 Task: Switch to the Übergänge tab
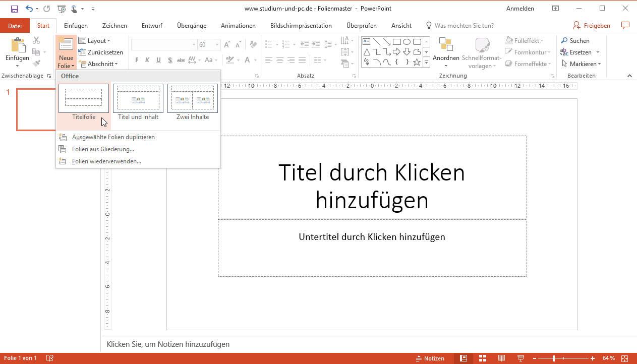click(192, 26)
